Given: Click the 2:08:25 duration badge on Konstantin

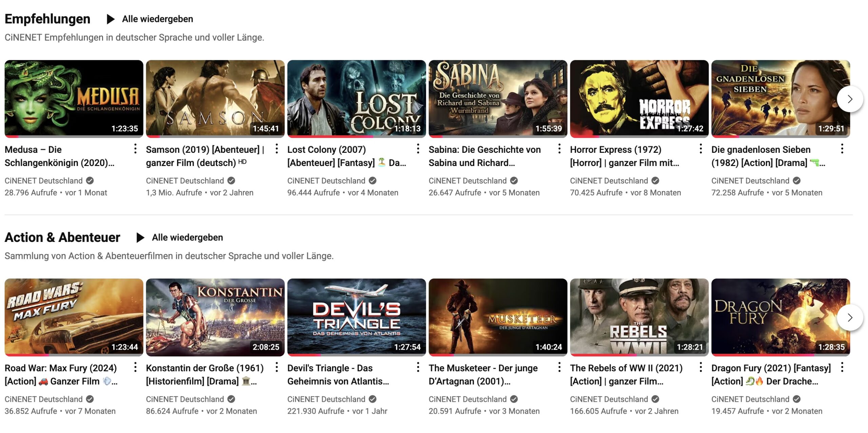Looking at the screenshot, I should click(266, 347).
